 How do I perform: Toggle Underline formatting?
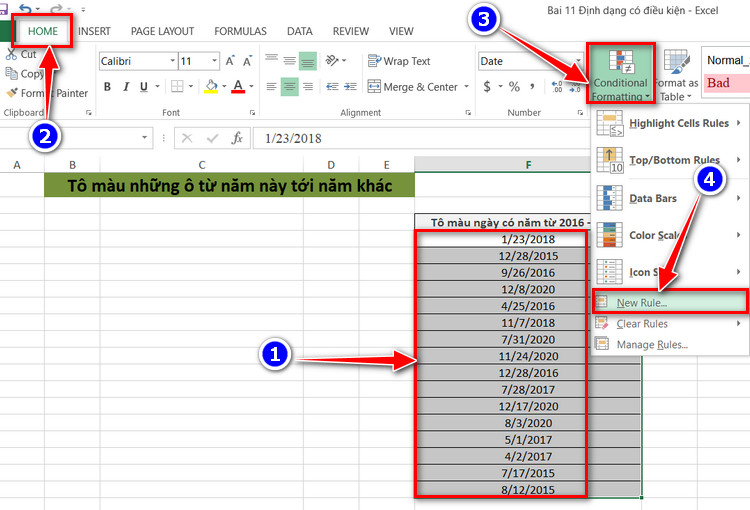(143, 87)
